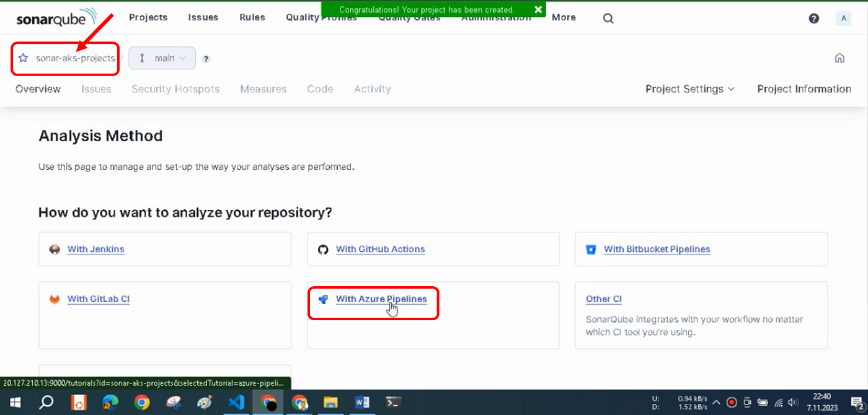Open Microsoft Word from the taskbar
This screenshot has width=868, height=415.
(363, 403)
